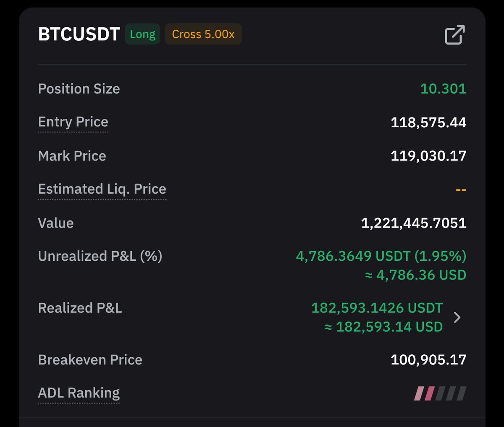This screenshot has width=504, height=427.
Task: Click the mark price value 119,030.17
Action: pyautogui.click(x=428, y=156)
